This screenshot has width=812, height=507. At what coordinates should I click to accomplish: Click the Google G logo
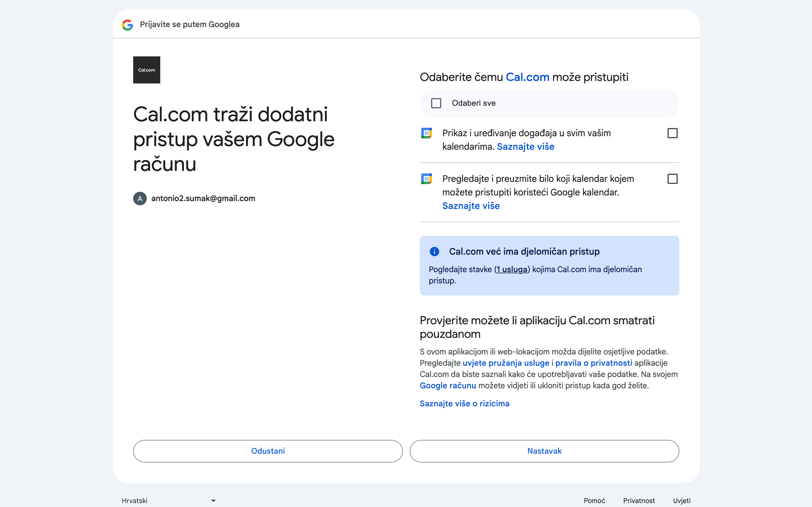[127, 25]
